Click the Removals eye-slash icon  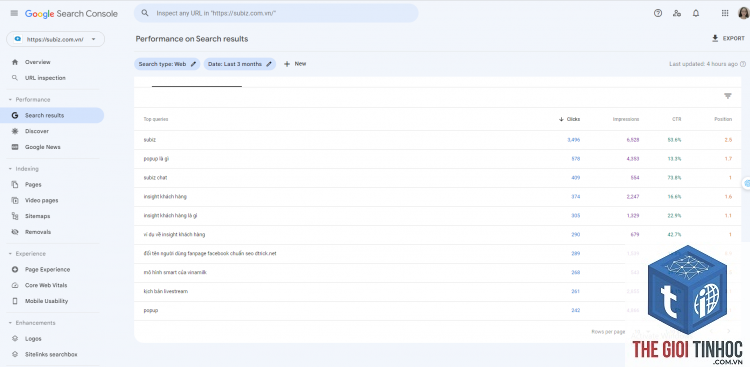click(x=15, y=232)
